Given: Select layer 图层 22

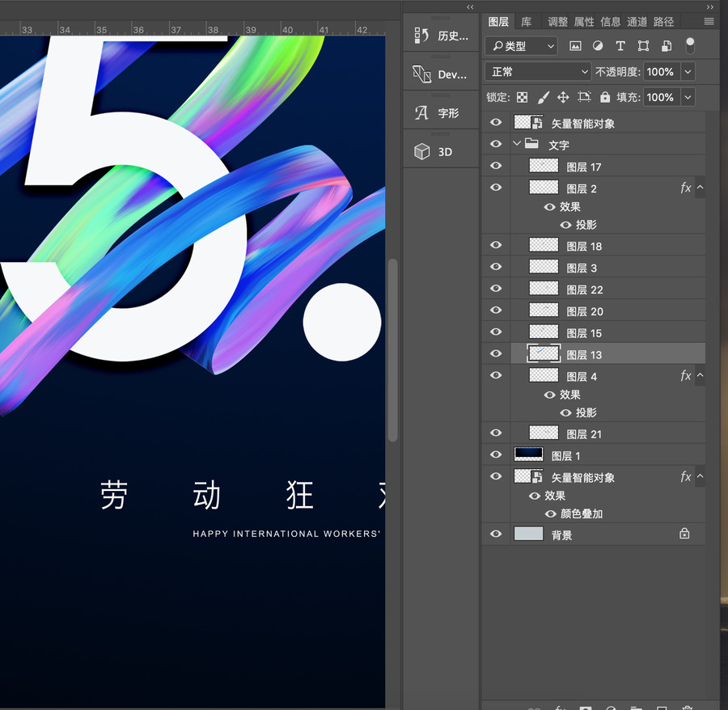Looking at the screenshot, I should pos(607,289).
